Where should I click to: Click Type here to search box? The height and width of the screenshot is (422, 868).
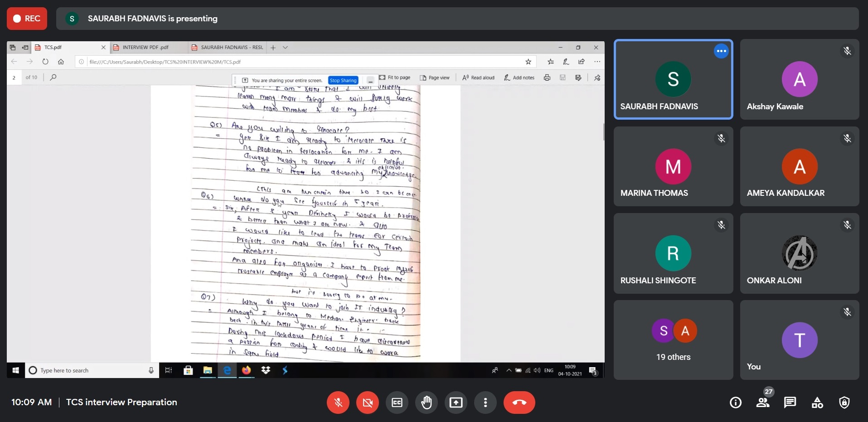(92, 370)
